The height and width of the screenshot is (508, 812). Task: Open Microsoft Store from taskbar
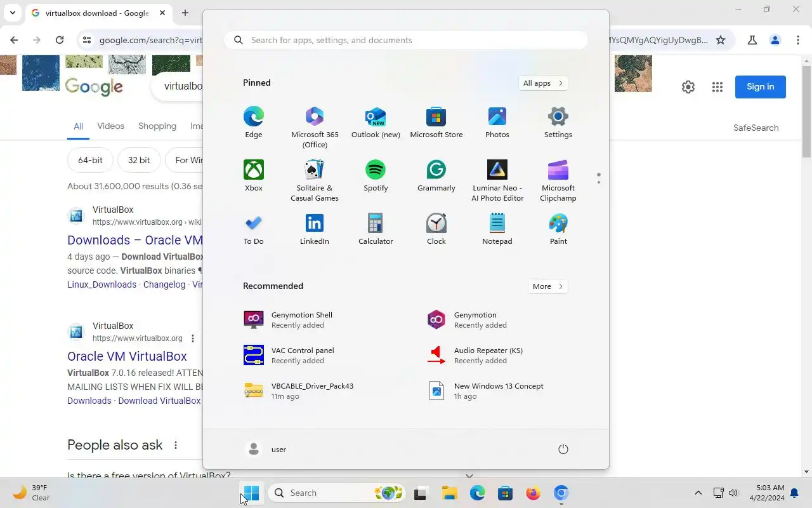point(505,493)
